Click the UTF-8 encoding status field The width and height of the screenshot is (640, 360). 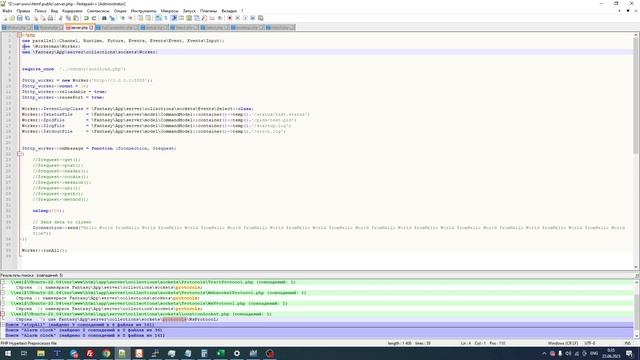(590, 343)
